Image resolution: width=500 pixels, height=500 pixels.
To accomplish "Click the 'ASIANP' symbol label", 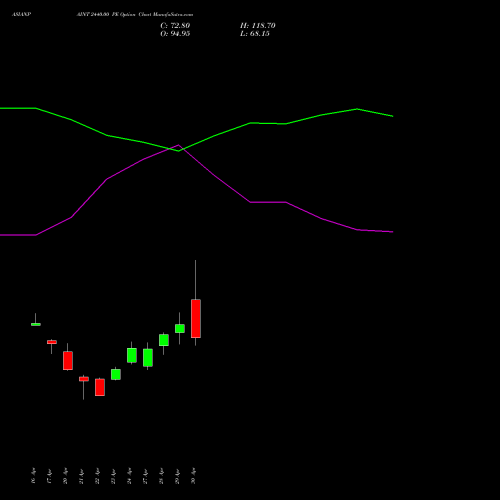I will click(x=22, y=15).
